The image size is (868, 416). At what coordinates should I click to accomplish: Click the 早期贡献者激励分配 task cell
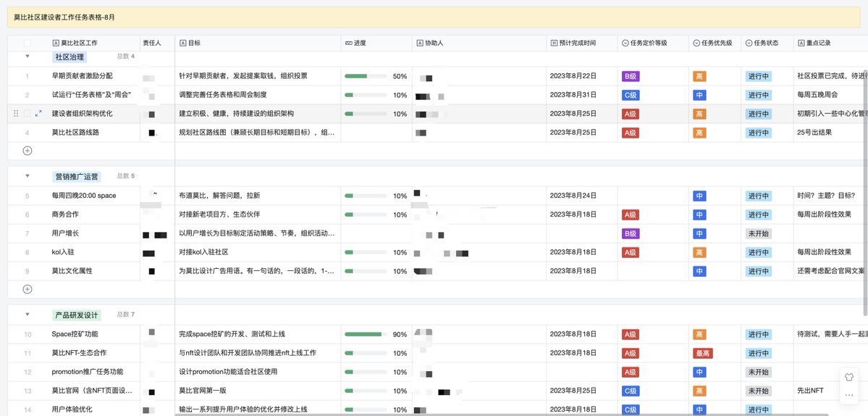point(82,76)
